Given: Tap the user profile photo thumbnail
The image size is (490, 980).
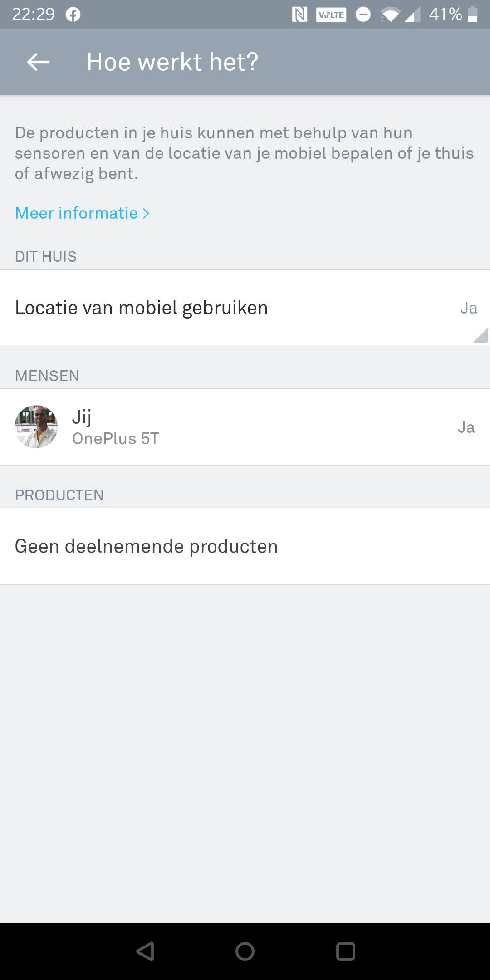Looking at the screenshot, I should pyautogui.click(x=36, y=427).
